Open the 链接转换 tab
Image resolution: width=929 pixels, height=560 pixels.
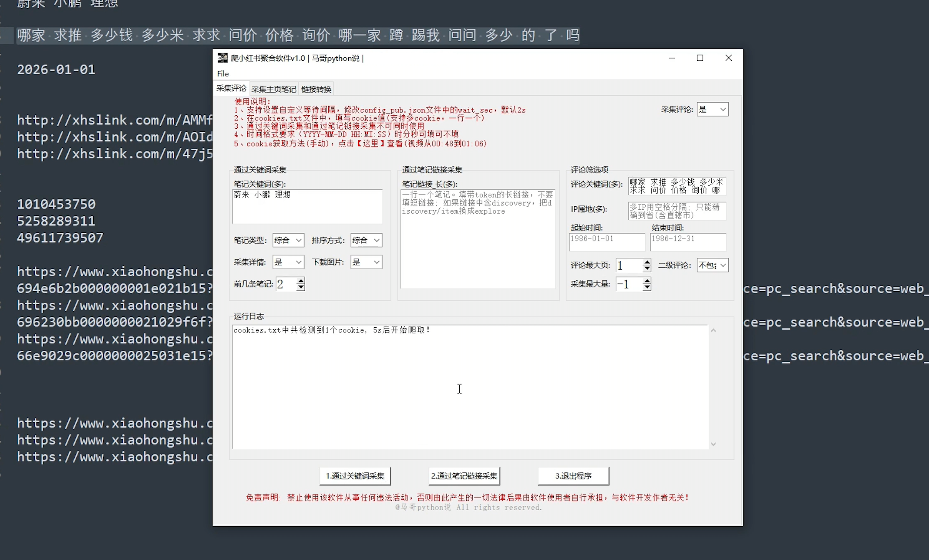(x=316, y=89)
